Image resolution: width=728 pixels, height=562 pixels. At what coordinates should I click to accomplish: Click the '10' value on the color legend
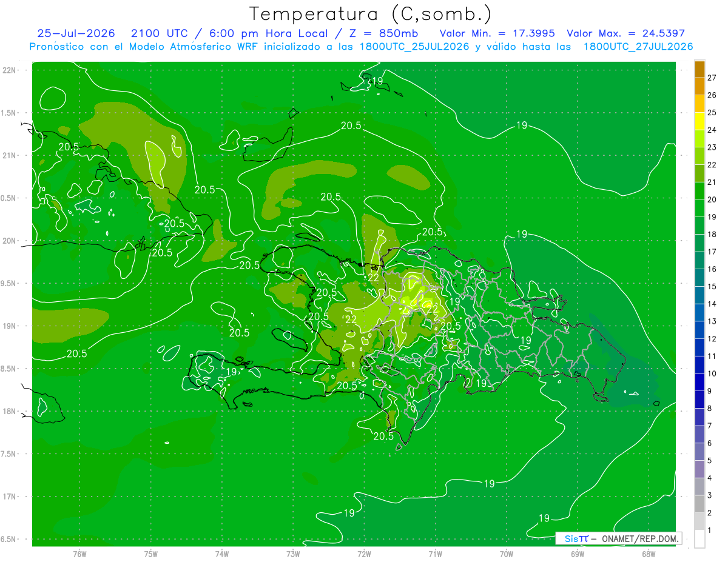[x=712, y=373]
